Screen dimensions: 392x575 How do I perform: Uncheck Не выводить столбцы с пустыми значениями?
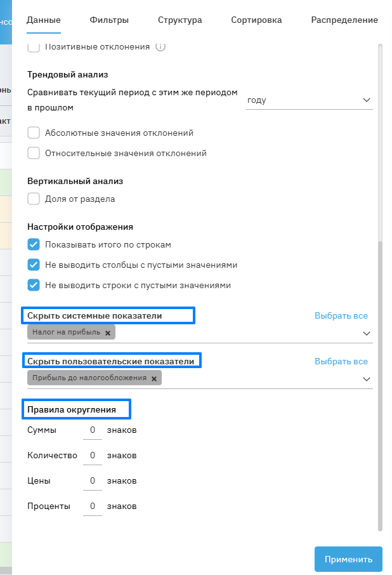click(x=34, y=265)
